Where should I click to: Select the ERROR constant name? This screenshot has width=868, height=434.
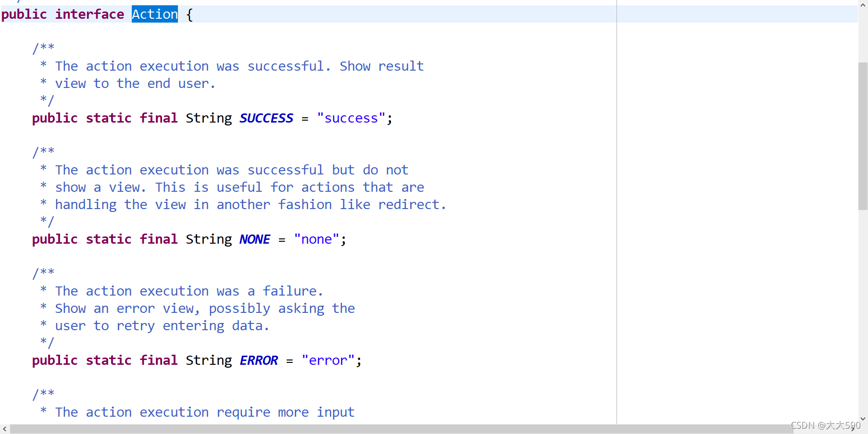click(259, 360)
